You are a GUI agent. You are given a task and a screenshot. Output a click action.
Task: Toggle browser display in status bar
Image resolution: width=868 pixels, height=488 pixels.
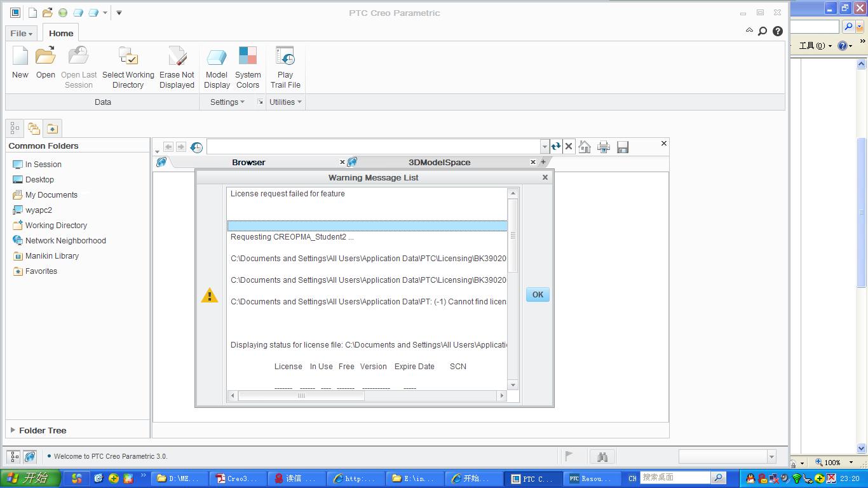click(30, 456)
